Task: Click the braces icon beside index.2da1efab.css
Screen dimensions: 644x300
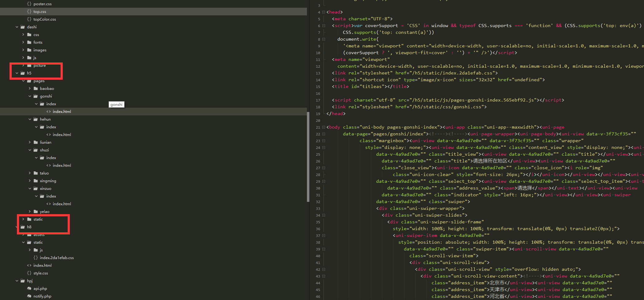Action: [36, 258]
